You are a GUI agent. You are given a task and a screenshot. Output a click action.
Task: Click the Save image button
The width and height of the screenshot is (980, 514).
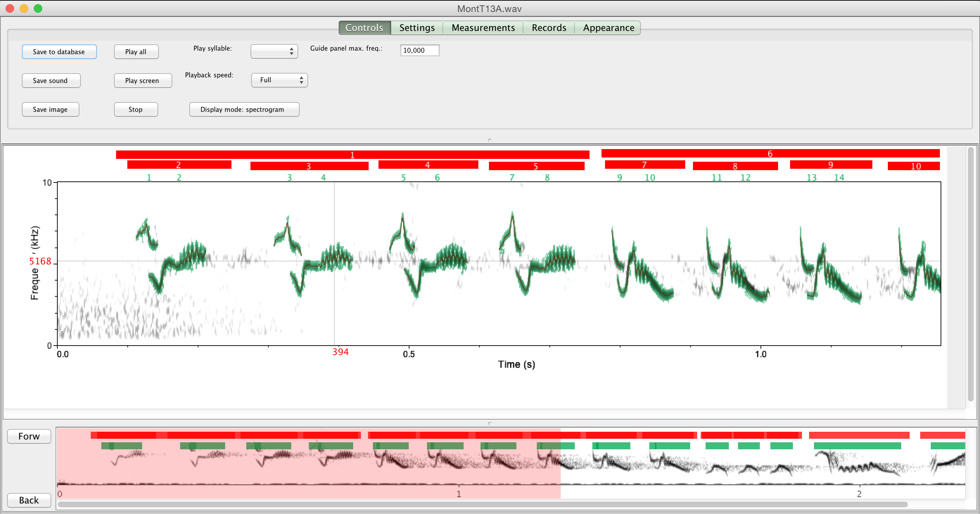click(50, 109)
